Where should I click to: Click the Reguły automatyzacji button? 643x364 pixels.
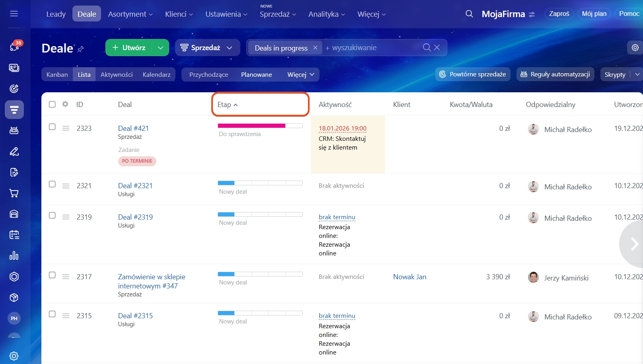(x=555, y=74)
